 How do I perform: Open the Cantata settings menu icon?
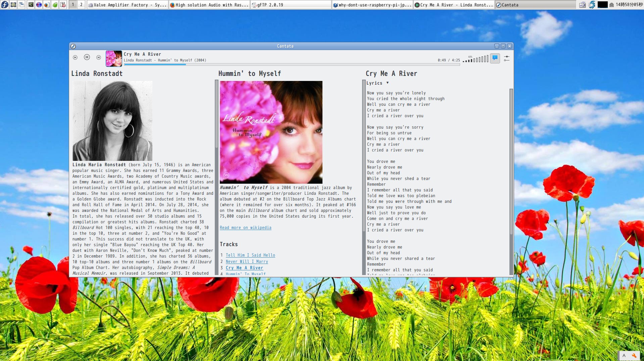(x=506, y=58)
